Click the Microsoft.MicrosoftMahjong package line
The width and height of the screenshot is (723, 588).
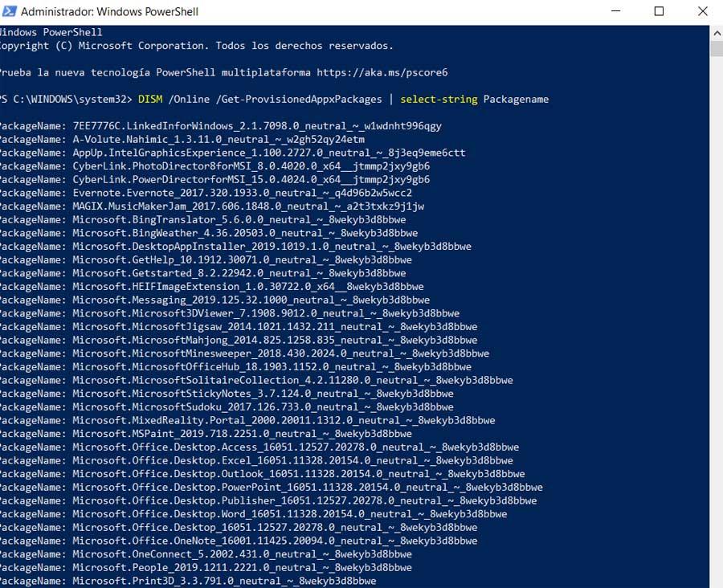point(239,340)
